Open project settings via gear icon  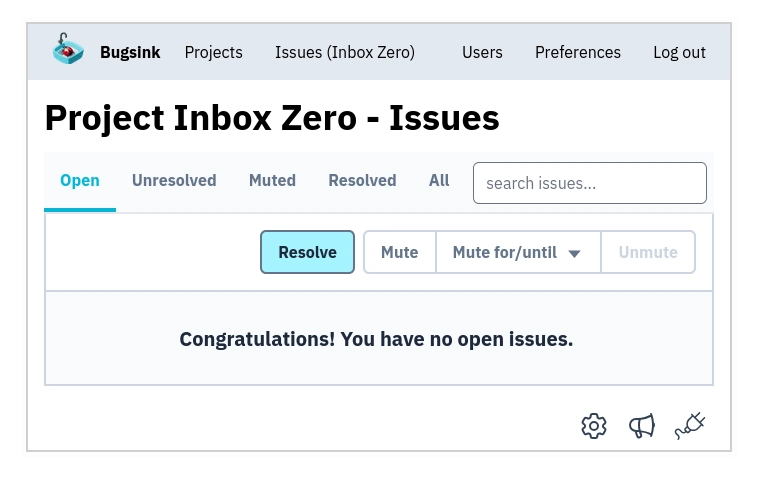coord(594,426)
